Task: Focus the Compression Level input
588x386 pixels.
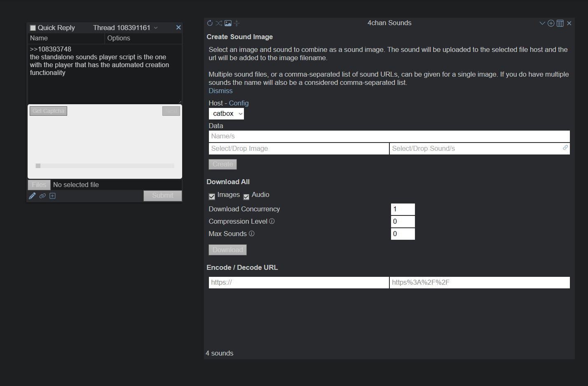Action: pyautogui.click(x=403, y=222)
